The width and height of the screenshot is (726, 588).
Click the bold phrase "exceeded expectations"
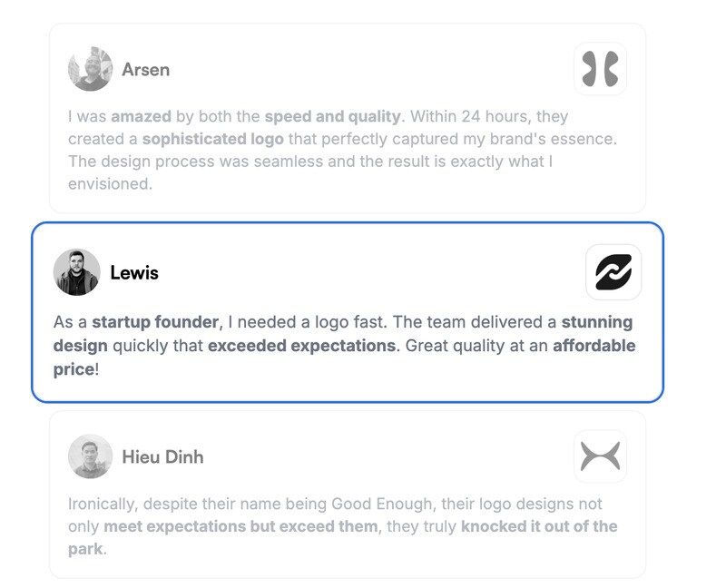tap(302, 346)
